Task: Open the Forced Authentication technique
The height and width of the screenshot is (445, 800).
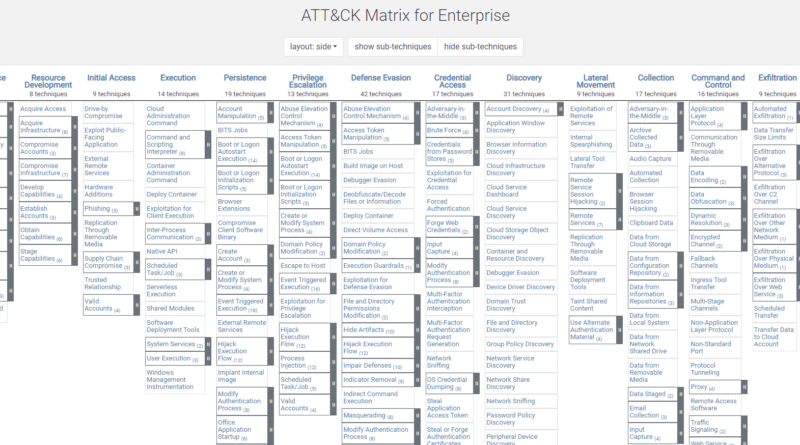Action: click(x=449, y=205)
